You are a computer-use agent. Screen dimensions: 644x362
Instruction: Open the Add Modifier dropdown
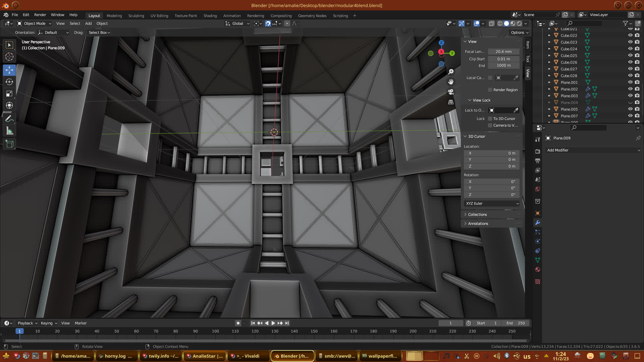point(593,150)
